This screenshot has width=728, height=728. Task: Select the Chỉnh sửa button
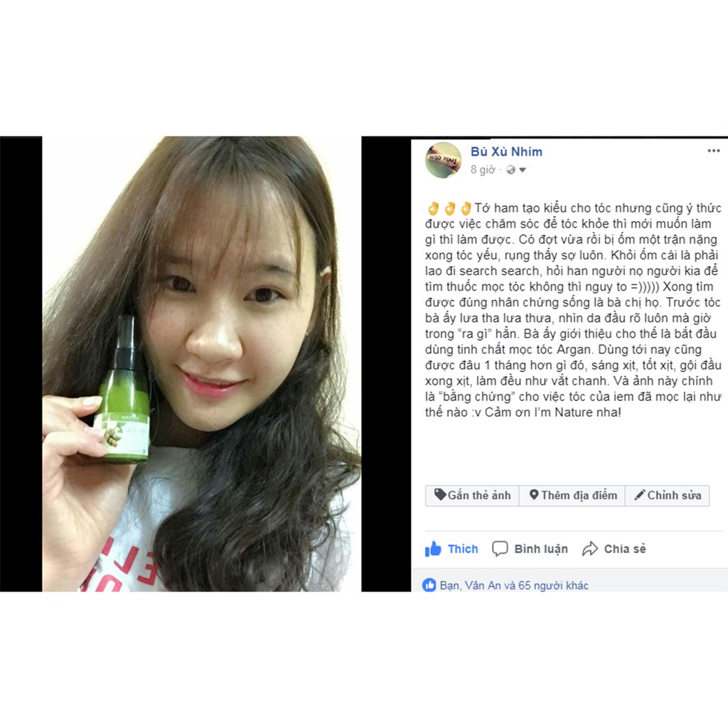667,496
